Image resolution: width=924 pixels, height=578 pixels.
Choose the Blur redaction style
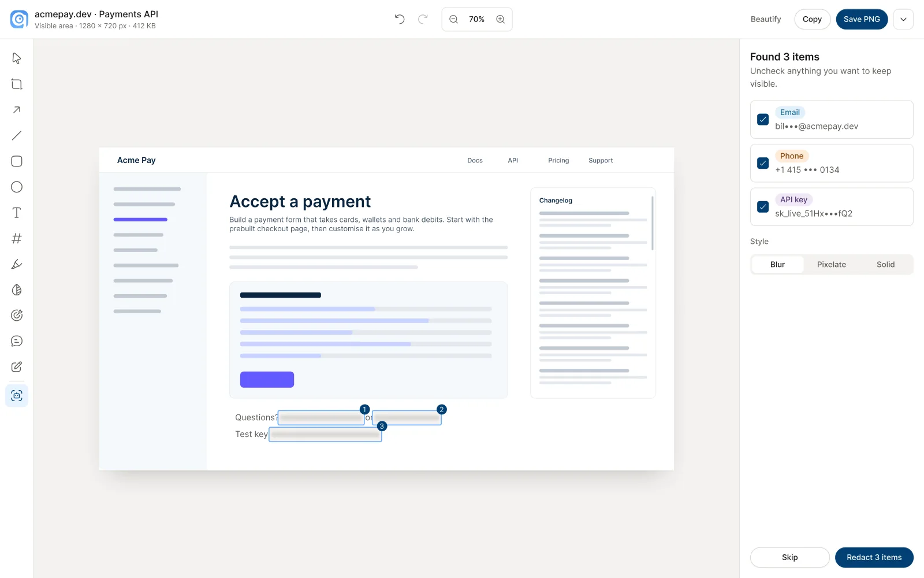777,264
